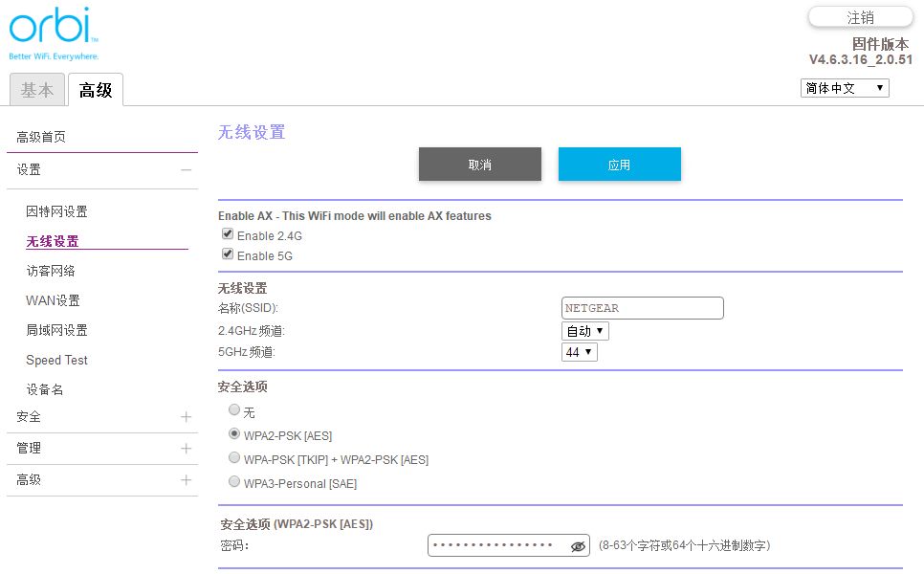Viewport: 924px width, 574px height.
Task: Expand the 安全 section plus icon
Action: [x=186, y=417]
